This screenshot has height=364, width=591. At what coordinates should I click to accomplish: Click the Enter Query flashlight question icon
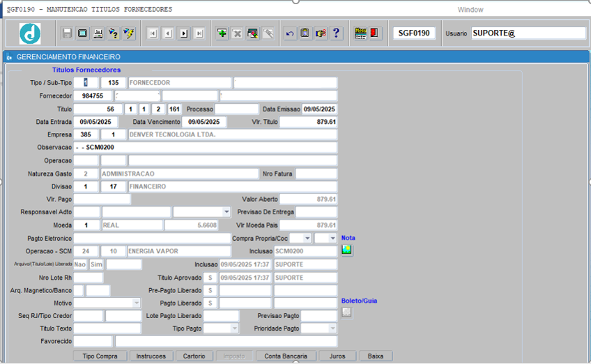pos(114,33)
